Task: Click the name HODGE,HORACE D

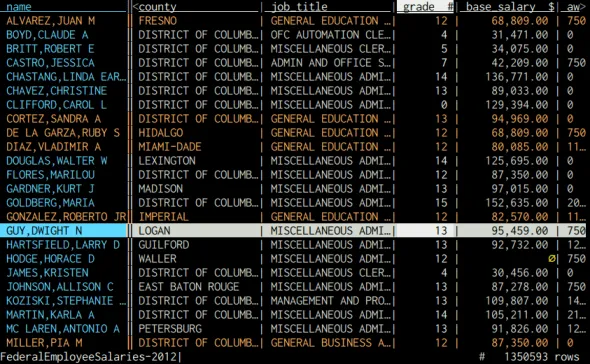Action: (x=50, y=259)
